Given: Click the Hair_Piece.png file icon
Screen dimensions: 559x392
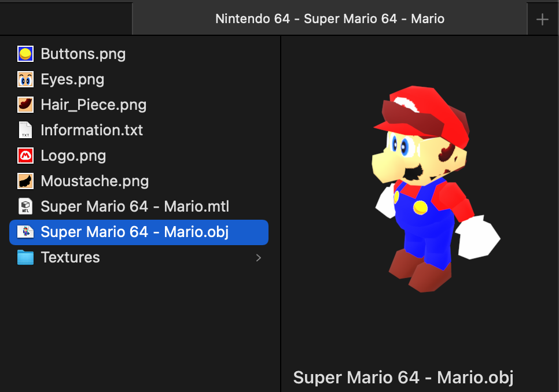Looking at the screenshot, I should (x=25, y=105).
